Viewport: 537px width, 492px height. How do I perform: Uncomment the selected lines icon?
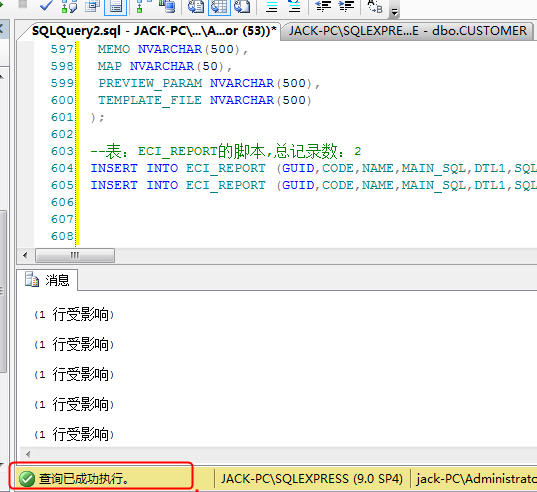tap(294, 7)
